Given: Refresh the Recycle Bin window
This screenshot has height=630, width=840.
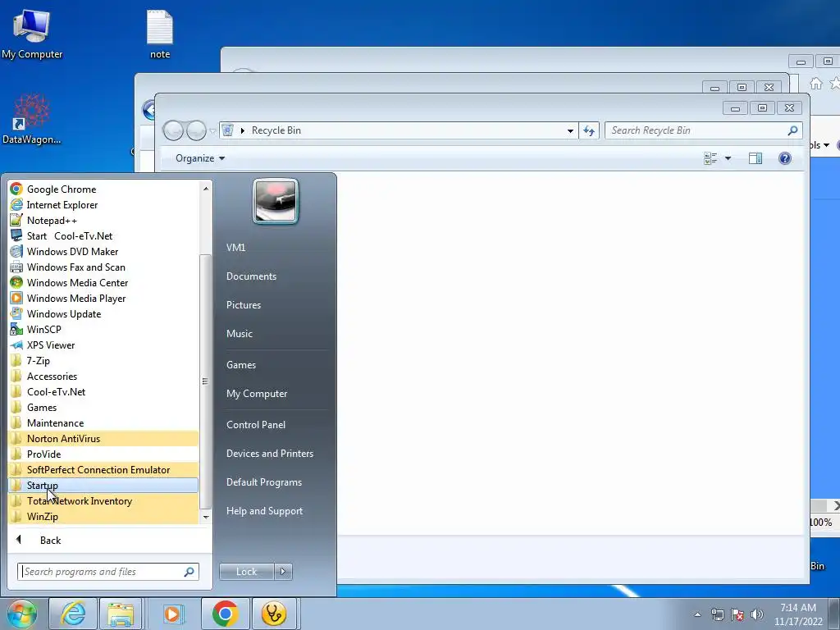Looking at the screenshot, I should (589, 130).
